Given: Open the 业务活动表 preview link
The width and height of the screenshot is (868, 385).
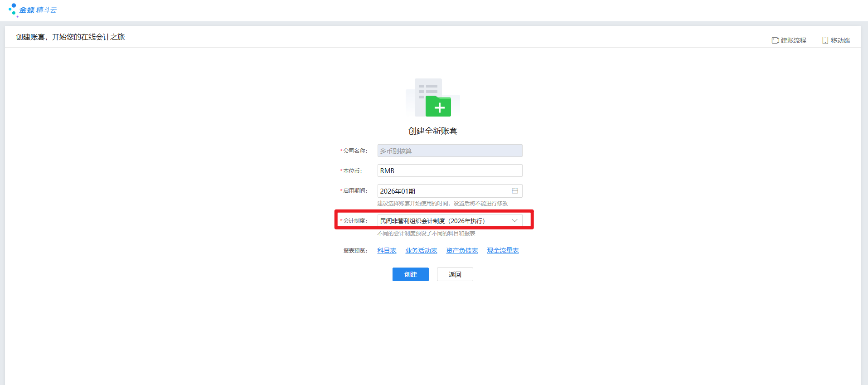Looking at the screenshot, I should click(x=421, y=251).
